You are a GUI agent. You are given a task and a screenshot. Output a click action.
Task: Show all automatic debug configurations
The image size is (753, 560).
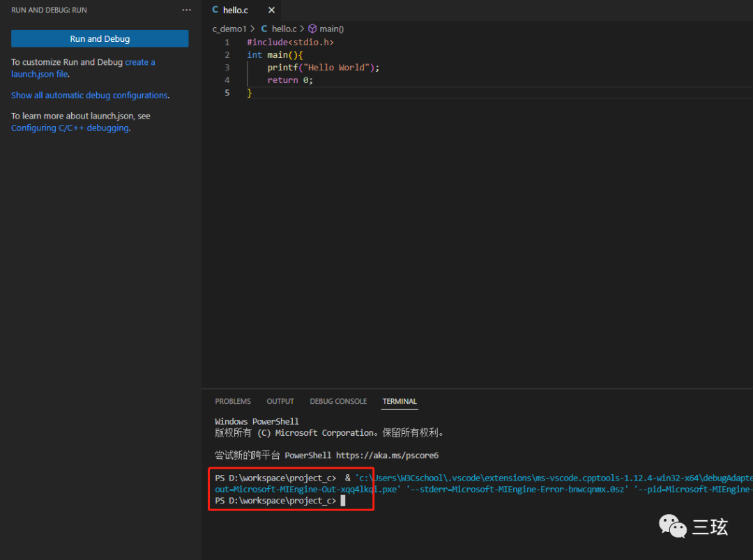[89, 96]
